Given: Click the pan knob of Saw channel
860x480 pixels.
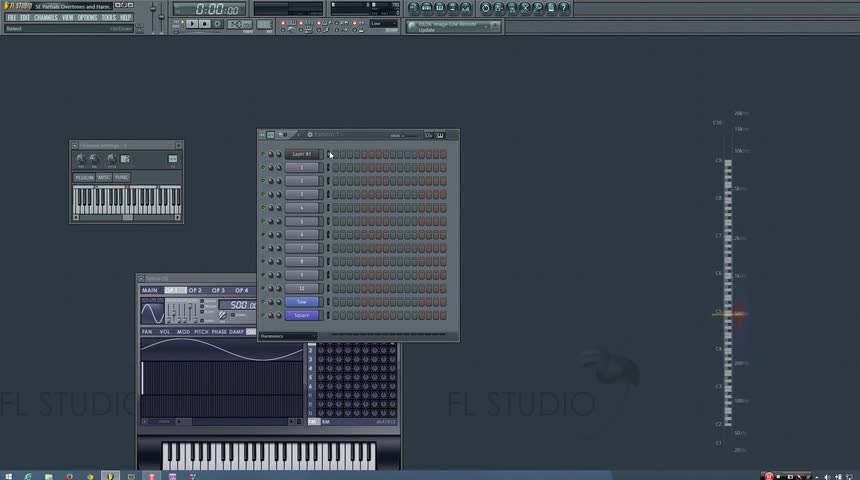Looking at the screenshot, I should 270,302.
